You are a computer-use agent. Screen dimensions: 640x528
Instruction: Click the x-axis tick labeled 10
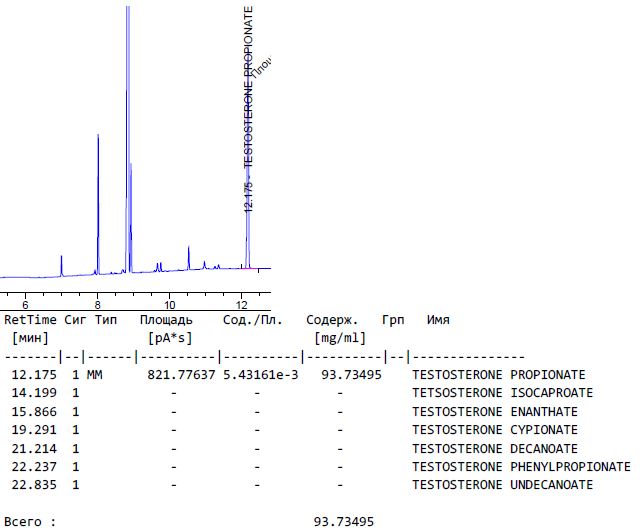click(x=169, y=303)
